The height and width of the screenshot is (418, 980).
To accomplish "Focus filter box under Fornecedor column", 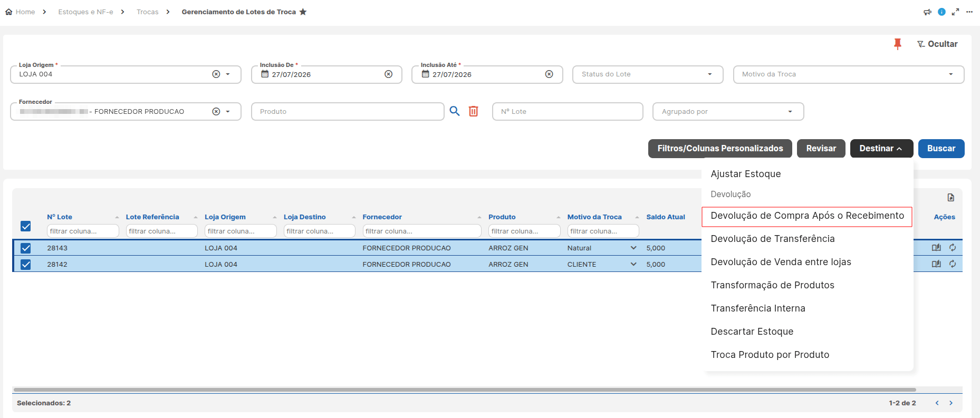I will (422, 231).
